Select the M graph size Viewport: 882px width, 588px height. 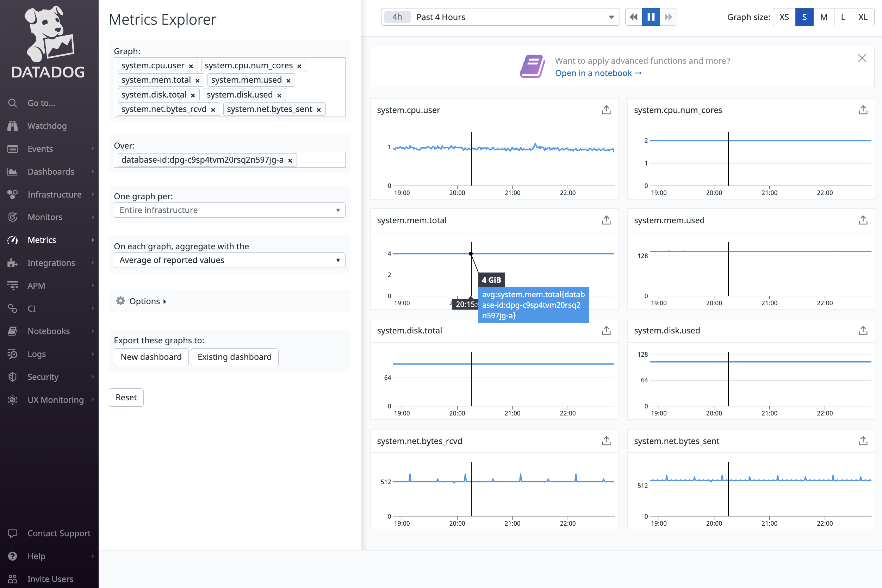click(824, 17)
